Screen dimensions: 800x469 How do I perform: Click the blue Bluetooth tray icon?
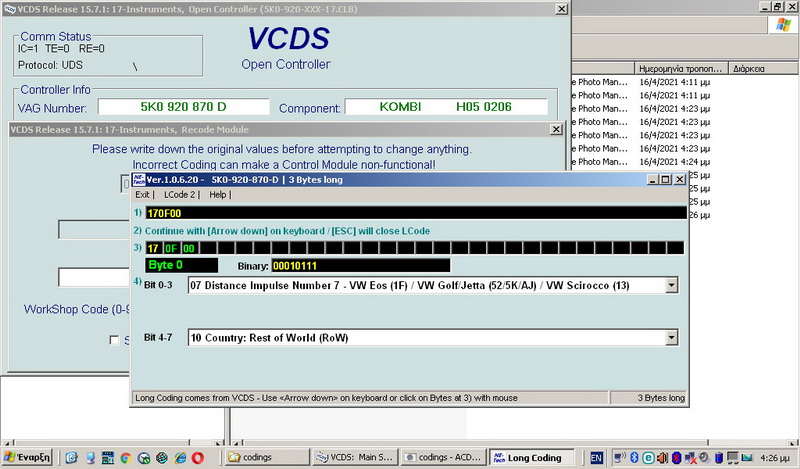[634, 457]
